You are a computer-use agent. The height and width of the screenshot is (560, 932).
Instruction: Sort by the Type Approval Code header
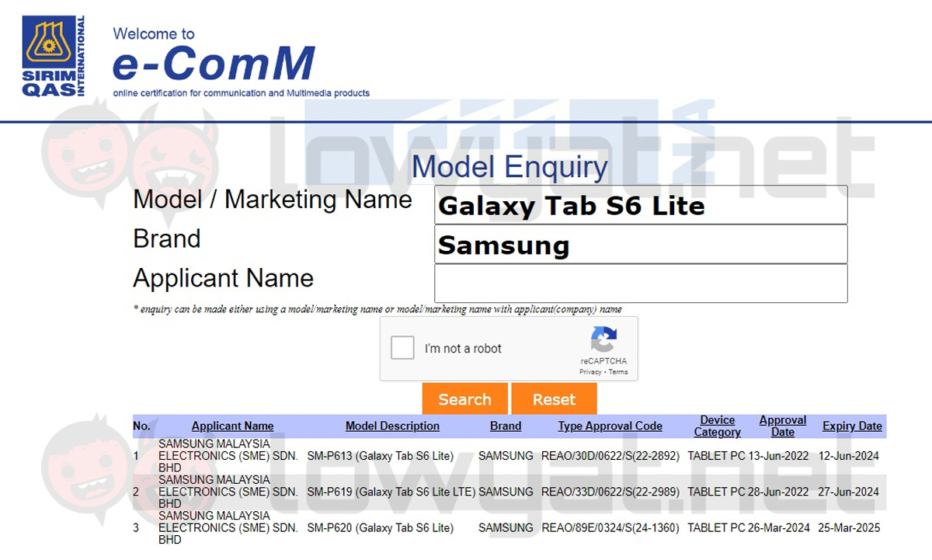[x=610, y=426]
